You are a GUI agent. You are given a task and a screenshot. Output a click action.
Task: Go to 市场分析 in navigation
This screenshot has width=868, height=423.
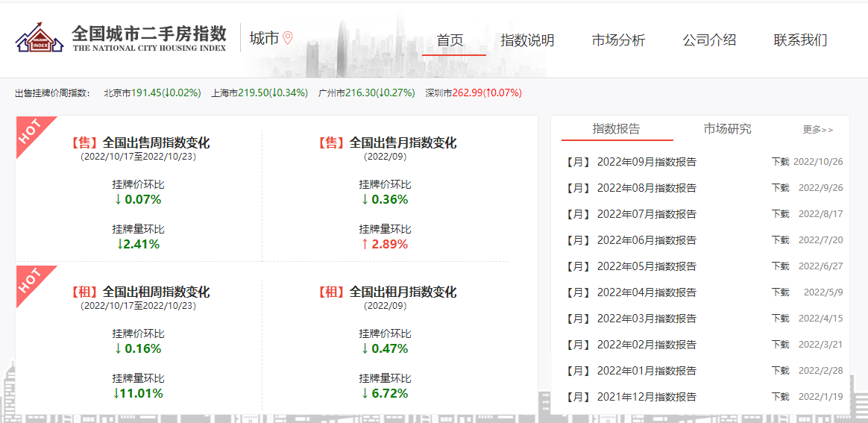click(x=618, y=40)
